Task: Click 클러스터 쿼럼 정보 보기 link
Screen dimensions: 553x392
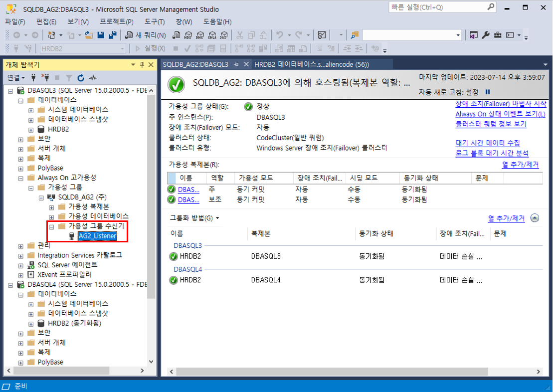Action: pos(491,124)
